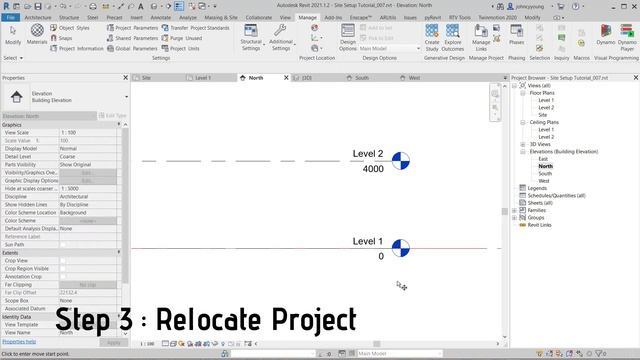Image resolution: width=640 pixels, height=360 pixels.
Task: Open the Snaps settings
Action: point(61,38)
